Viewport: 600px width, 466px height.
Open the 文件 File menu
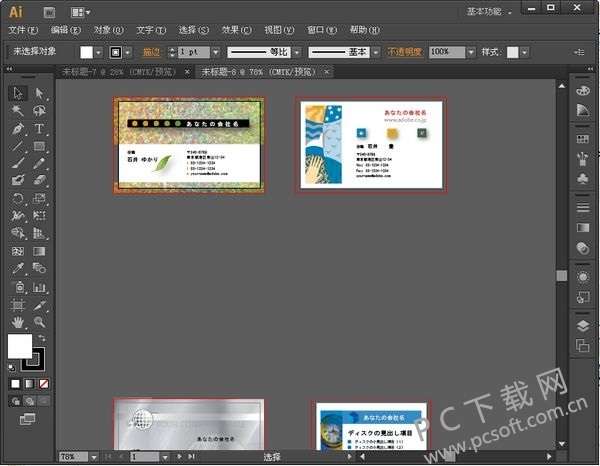[x=23, y=30]
